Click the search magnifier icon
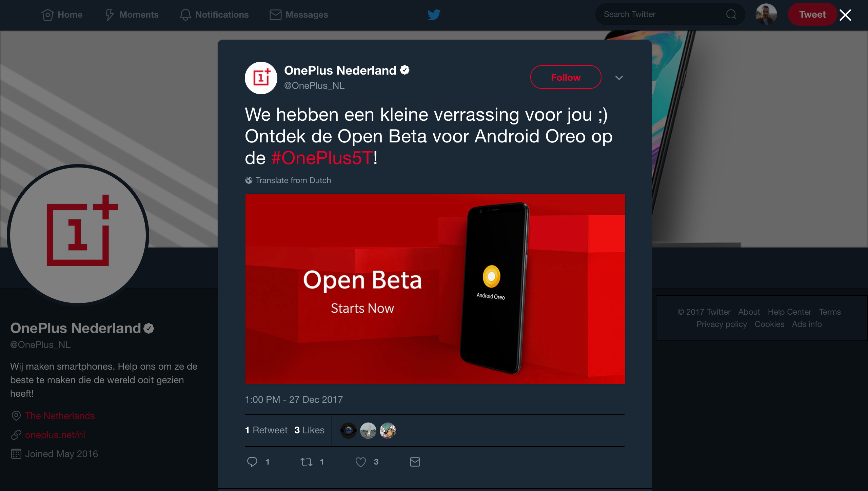This screenshot has height=491, width=868. pyautogui.click(x=731, y=14)
